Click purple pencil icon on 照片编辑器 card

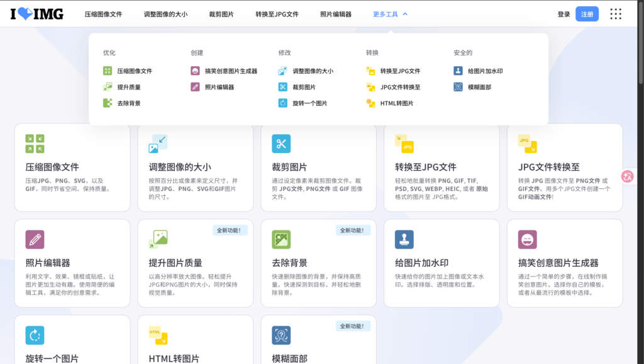pyautogui.click(x=35, y=239)
